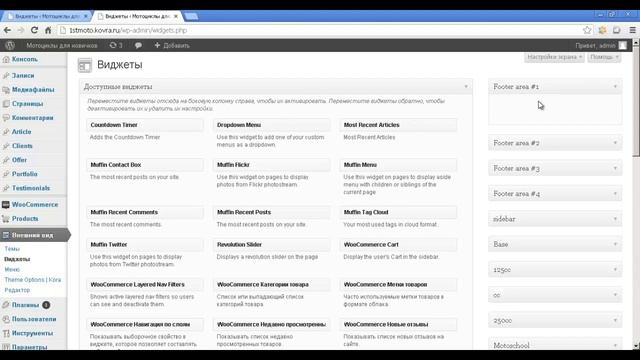This screenshot has height=360, width=640.
Task: Expand the Footer area #3 widget area
Action: pyautogui.click(x=555, y=168)
